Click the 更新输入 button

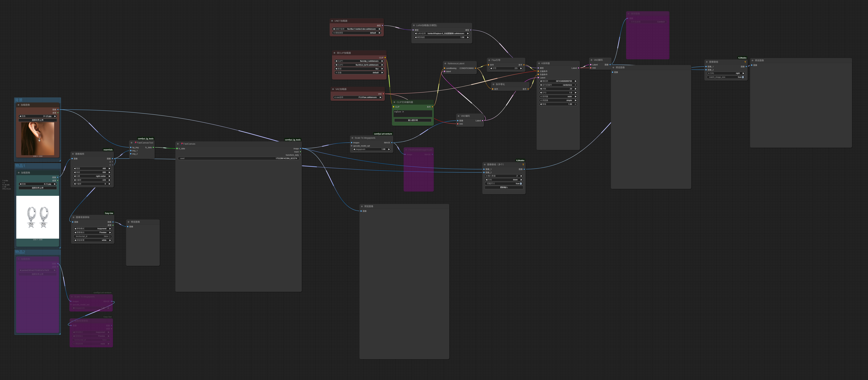pyautogui.click(x=504, y=187)
